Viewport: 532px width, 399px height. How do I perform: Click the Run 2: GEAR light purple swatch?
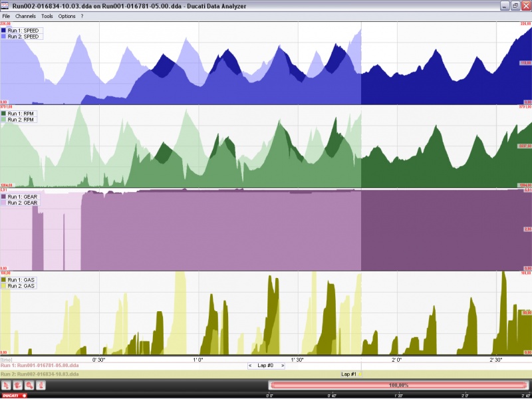(x=4, y=203)
